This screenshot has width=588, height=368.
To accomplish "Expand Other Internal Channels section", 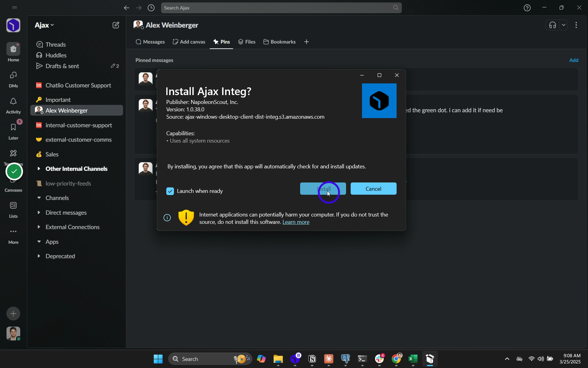I will [x=39, y=169].
